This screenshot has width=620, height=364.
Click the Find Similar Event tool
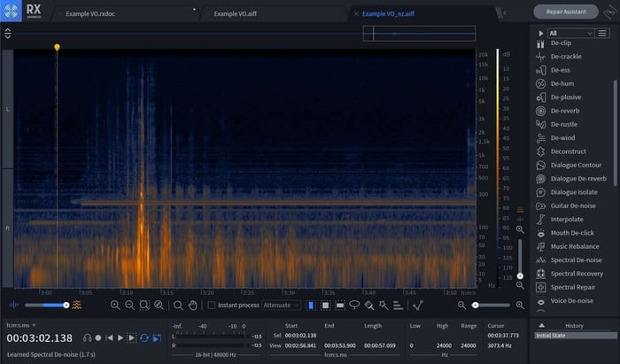(417, 306)
